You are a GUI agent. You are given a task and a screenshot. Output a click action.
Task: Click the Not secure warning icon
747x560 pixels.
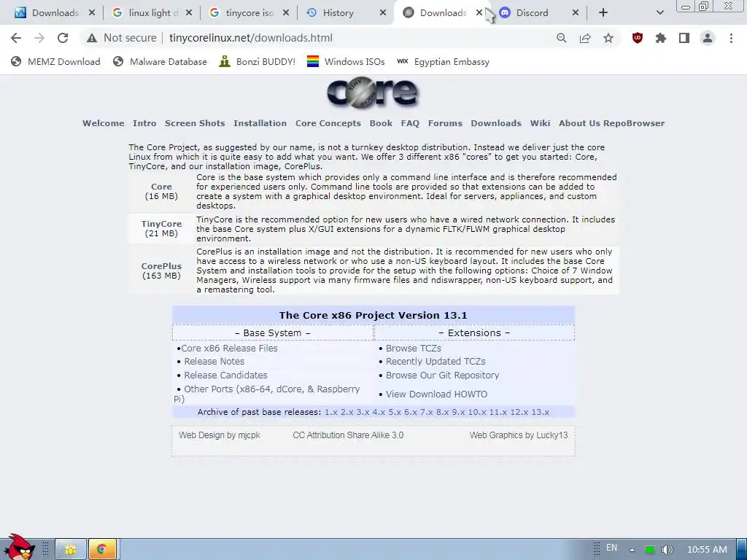click(92, 38)
